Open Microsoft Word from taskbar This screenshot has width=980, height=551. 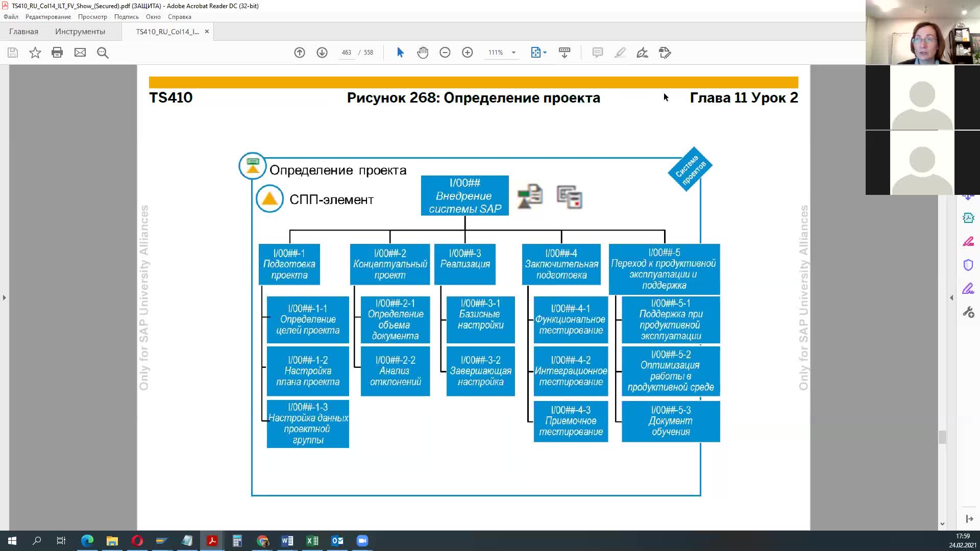[287, 541]
